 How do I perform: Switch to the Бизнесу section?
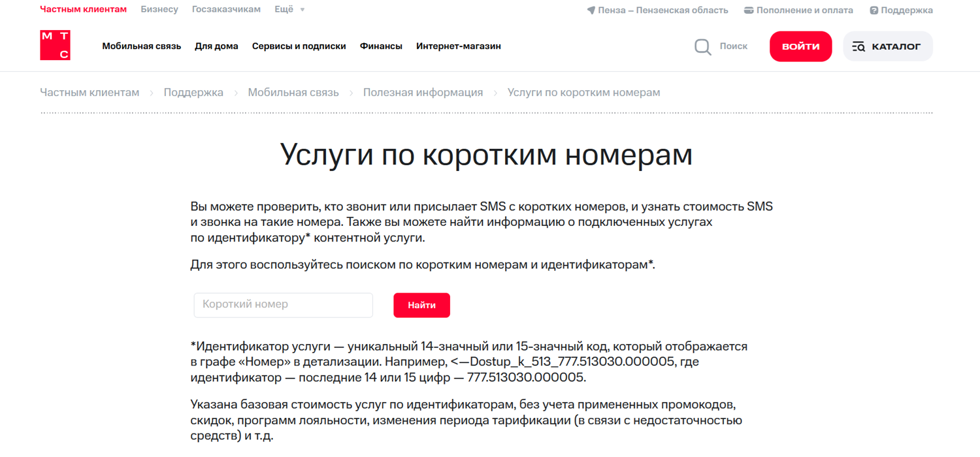[x=159, y=9]
